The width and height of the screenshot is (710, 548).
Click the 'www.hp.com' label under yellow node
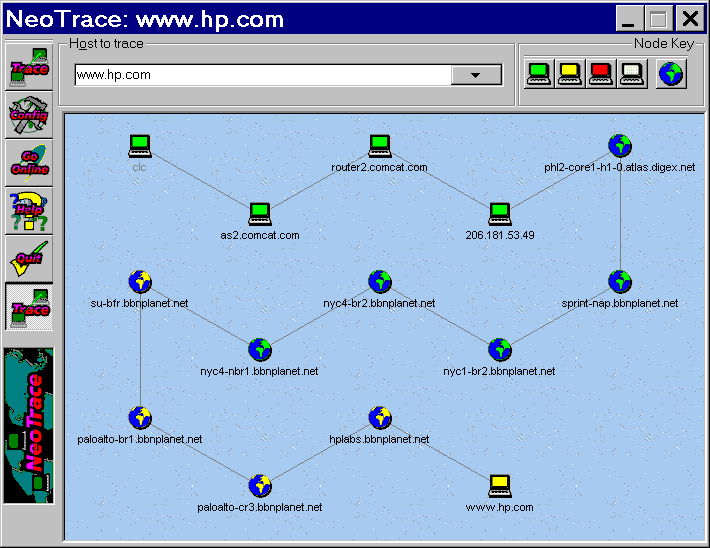point(499,507)
